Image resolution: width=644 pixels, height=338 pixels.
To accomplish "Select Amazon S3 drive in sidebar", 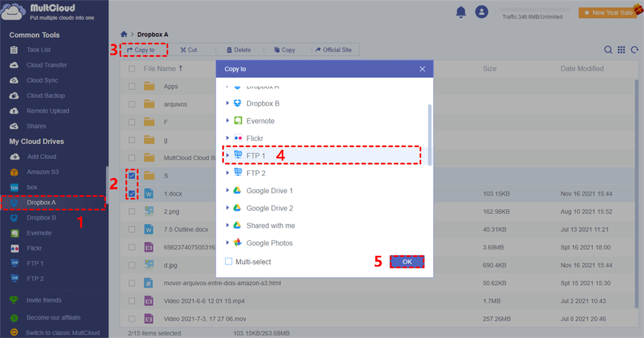I will tap(42, 172).
